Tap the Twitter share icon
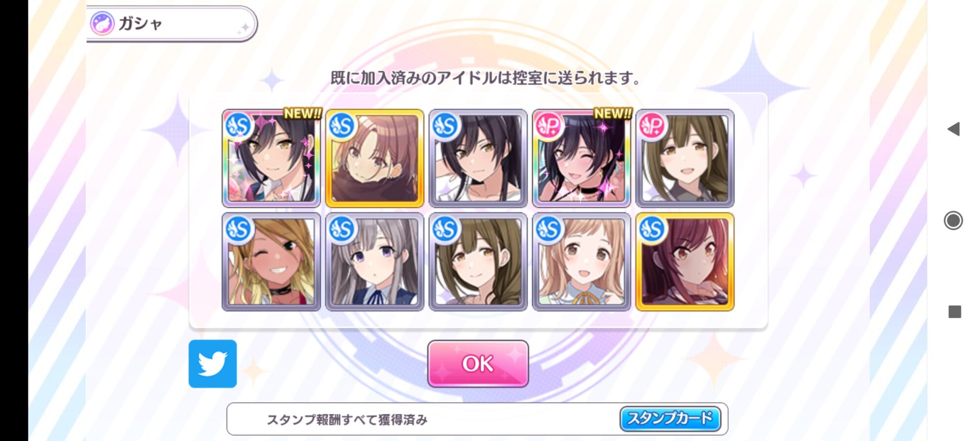The image size is (980, 441). pyautogui.click(x=213, y=364)
